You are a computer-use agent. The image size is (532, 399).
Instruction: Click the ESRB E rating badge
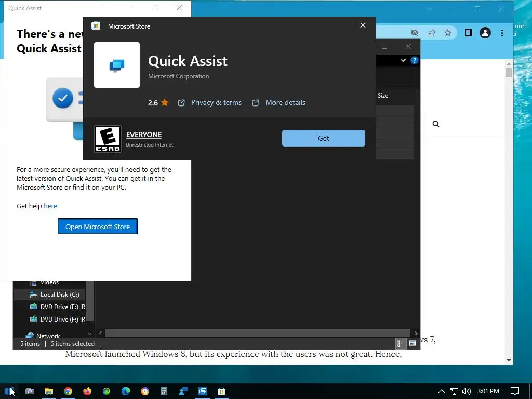coord(108,139)
